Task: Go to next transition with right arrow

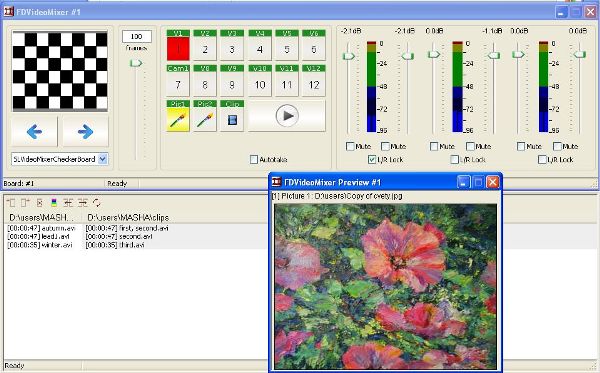Action: [x=85, y=132]
